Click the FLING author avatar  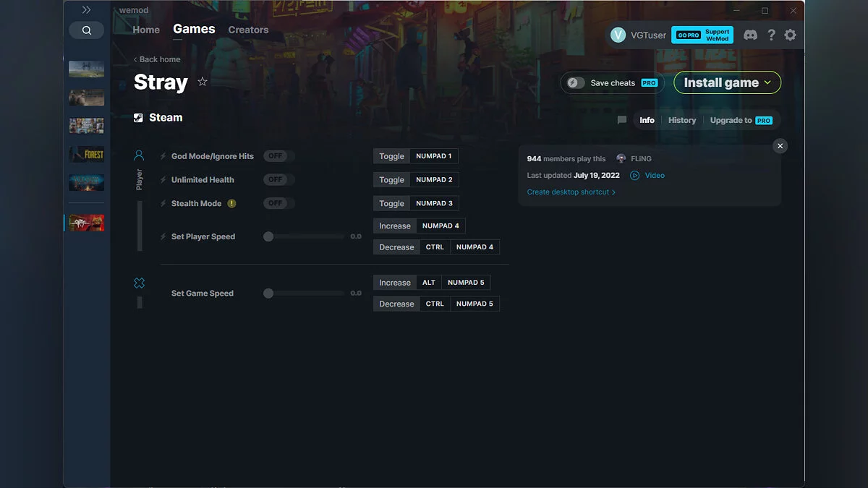621,158
